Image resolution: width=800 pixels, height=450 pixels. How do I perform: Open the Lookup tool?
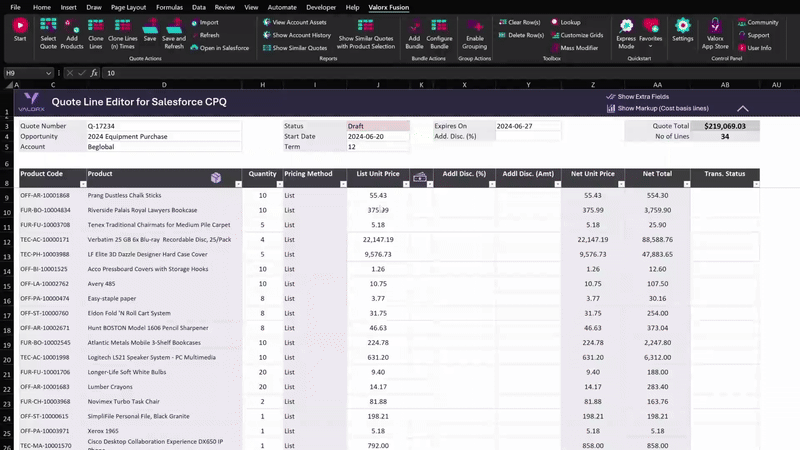click(x=565, y=22)
